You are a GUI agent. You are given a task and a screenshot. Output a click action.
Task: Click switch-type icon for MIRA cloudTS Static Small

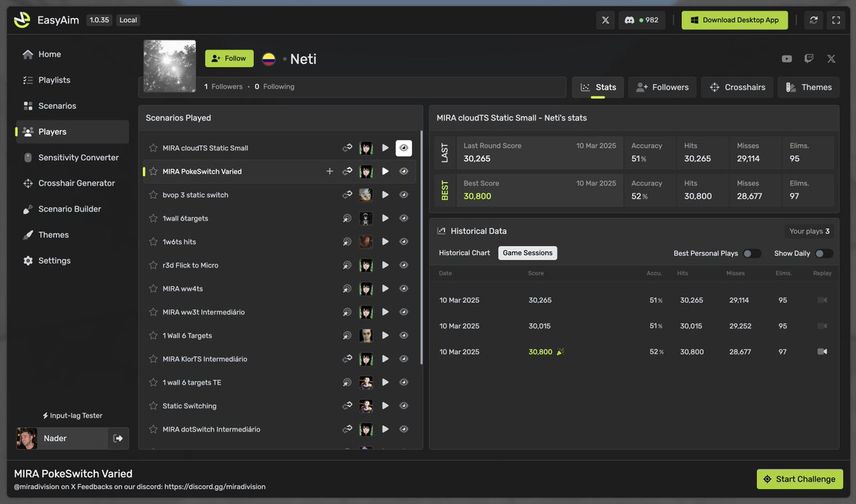coord(347,148)
